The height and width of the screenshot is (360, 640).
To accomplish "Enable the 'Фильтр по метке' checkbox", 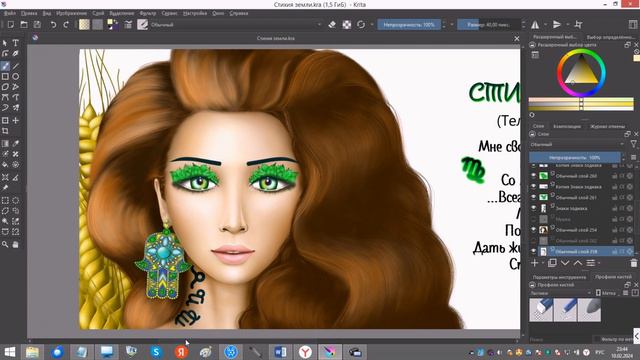I will pos(597,339).
